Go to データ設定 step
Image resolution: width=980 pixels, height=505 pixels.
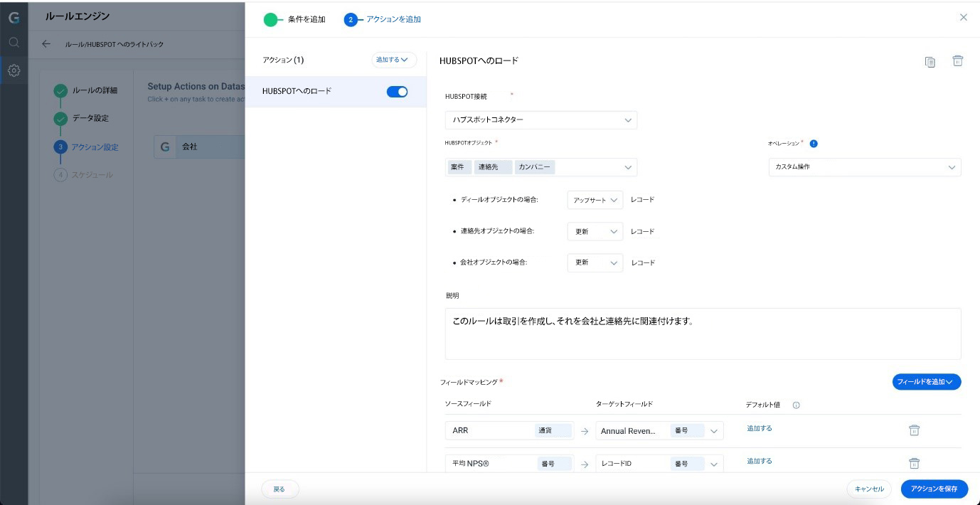click(x=90, y=118)
